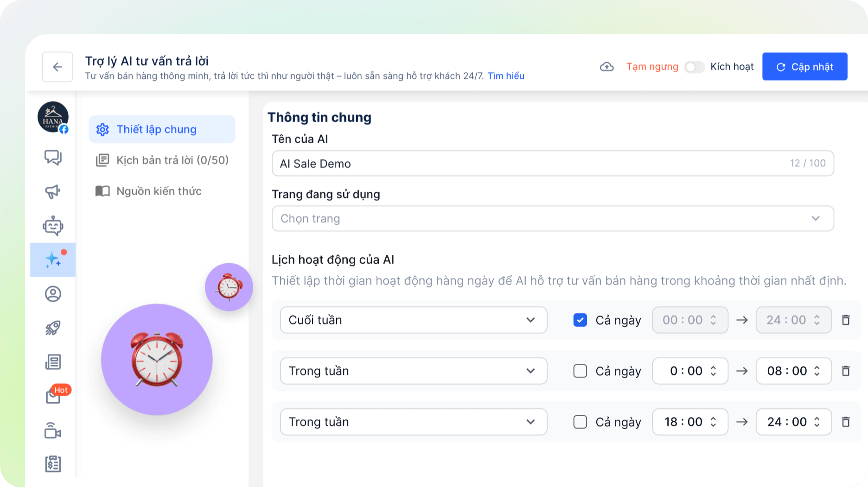Open the livestream camera sidebar icon
Viewport: 868px width, 488px height.
pos(53,431)
